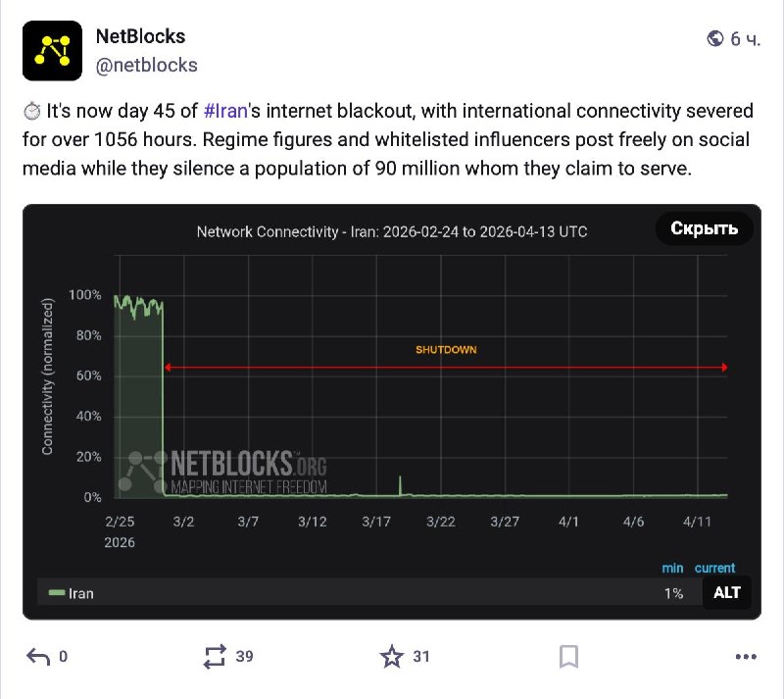This screenshot has height=699, width=784.
Task: Click the NetBlocks display name
Action: pos(140,36)
